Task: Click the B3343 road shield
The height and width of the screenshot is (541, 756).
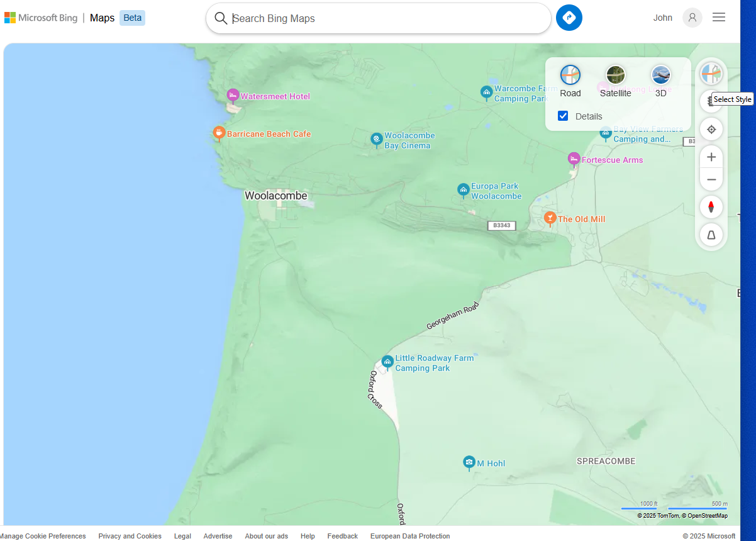Action: pyautogui.click(x=502, y=225)
